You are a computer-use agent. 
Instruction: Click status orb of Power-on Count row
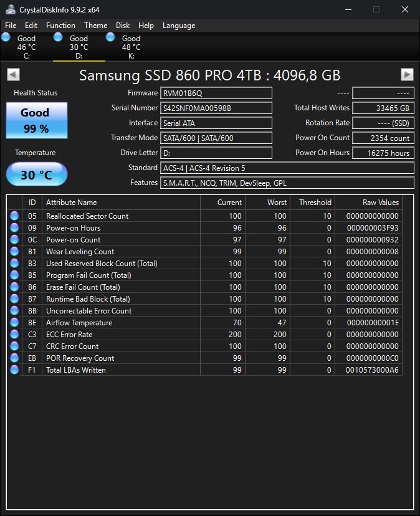(14, 239)
